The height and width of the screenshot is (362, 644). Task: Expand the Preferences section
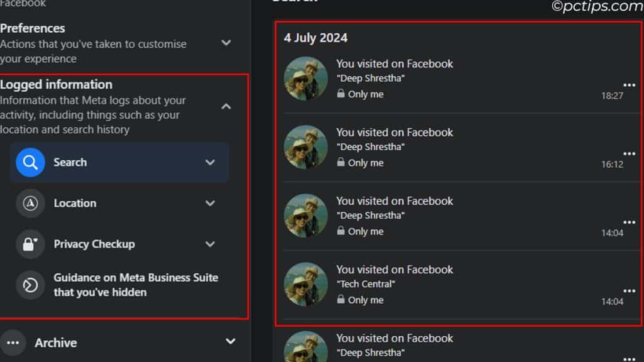(x=226, y=43)
